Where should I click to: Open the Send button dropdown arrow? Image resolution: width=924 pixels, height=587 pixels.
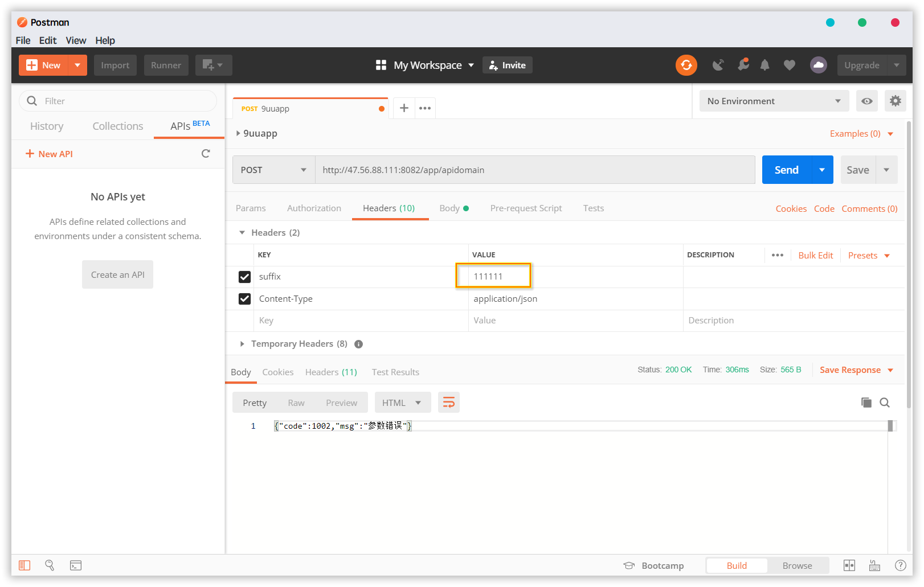[822, 170]
